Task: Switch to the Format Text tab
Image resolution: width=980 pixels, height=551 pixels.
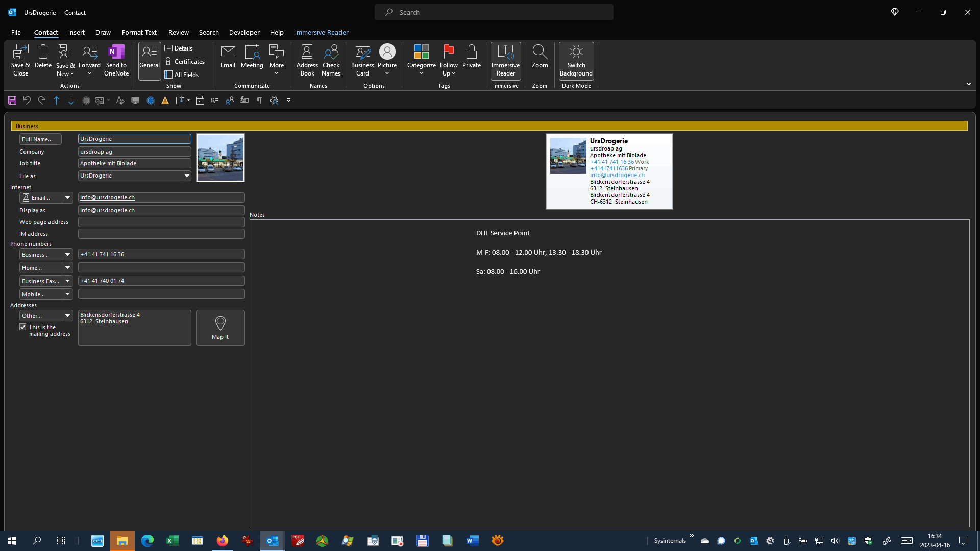Action: click(x=139, y=32)
